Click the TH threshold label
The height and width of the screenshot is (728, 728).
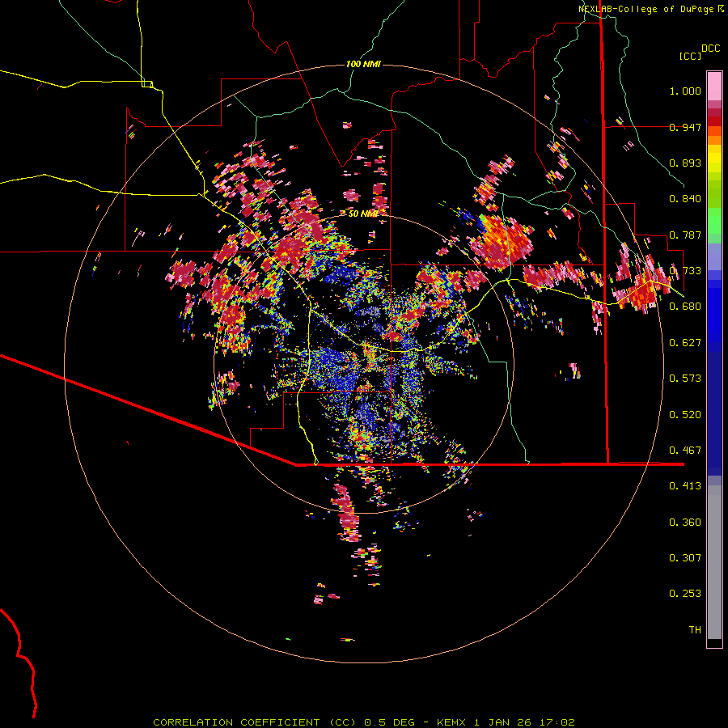pos(695,630)
